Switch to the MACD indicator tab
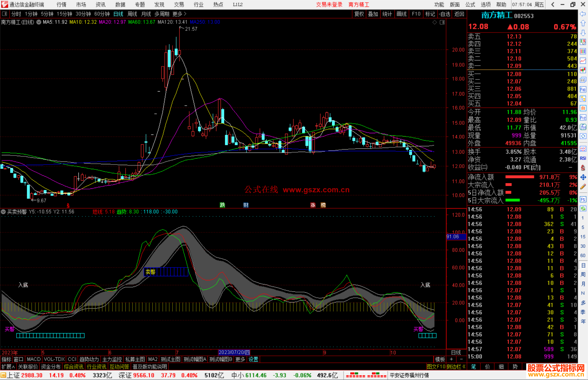Screen dimensions: 588x380 33,359
